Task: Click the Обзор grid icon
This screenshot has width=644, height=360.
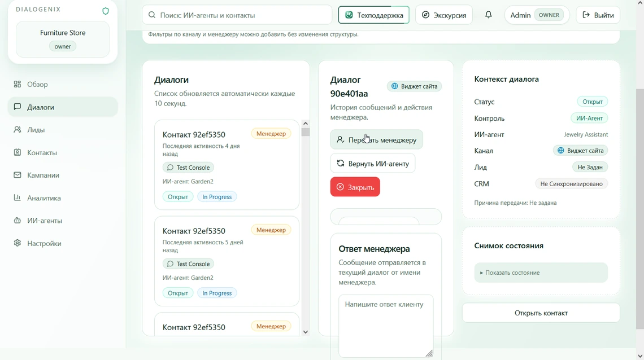Action: (18, 84)
